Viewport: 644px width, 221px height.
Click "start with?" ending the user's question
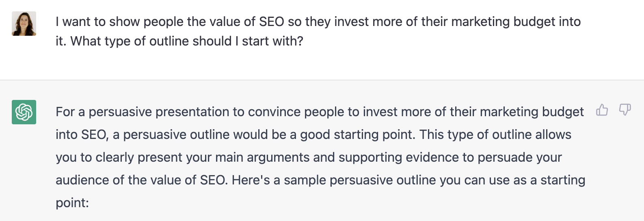pyautogui.click(x=272, y=41)
